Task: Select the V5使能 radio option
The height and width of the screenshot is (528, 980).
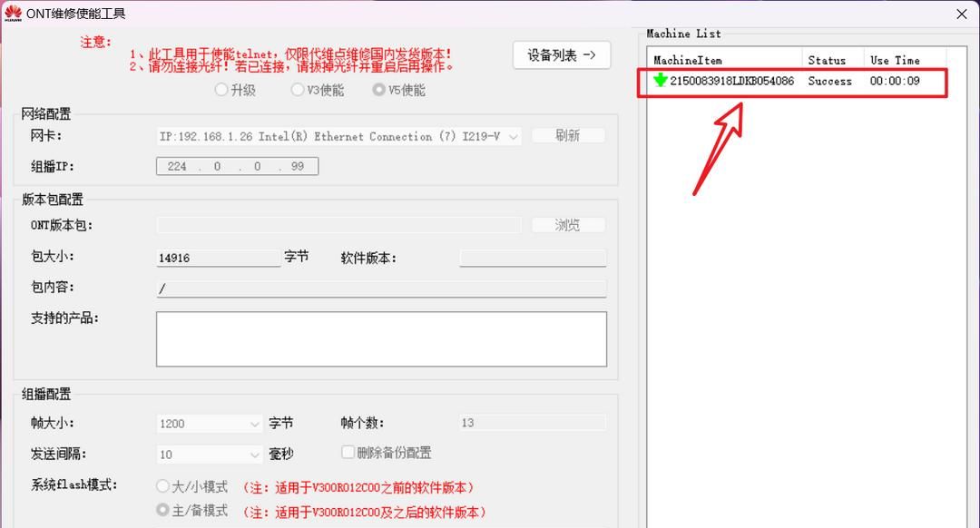Action: [x=371, y=89]
